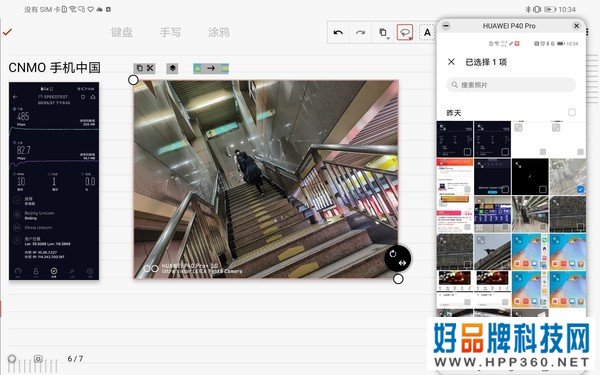
Task: Click the CNMO 手机中国 heading text
Action: (54, 68)
